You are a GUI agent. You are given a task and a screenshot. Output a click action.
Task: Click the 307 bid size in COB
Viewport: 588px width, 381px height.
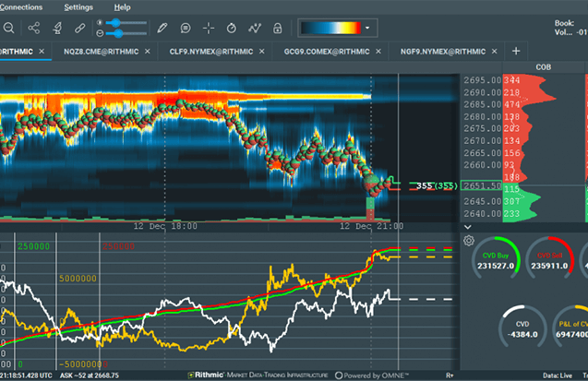coord(512,201)
